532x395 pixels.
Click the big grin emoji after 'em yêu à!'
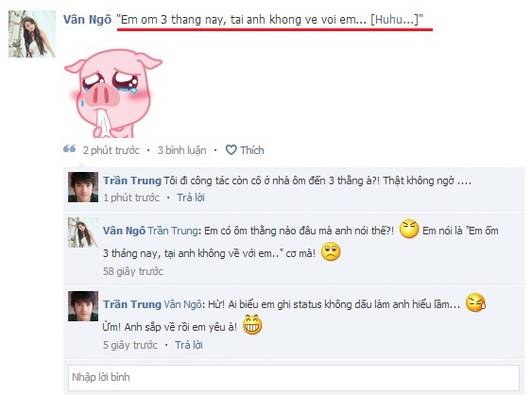click(252, 325)
